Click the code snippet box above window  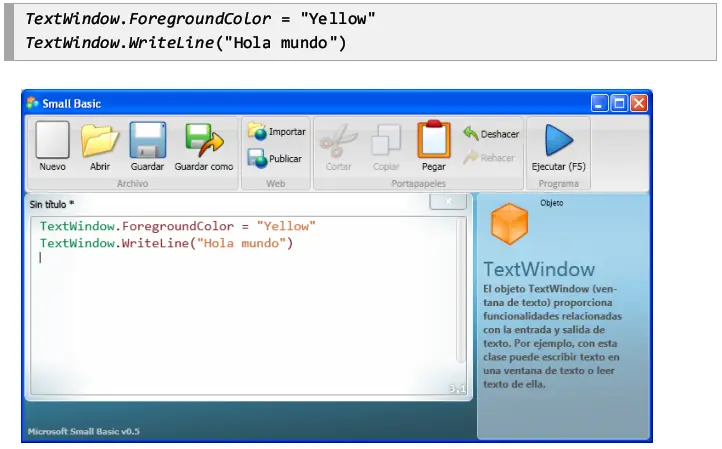click(x=361, y=31)
